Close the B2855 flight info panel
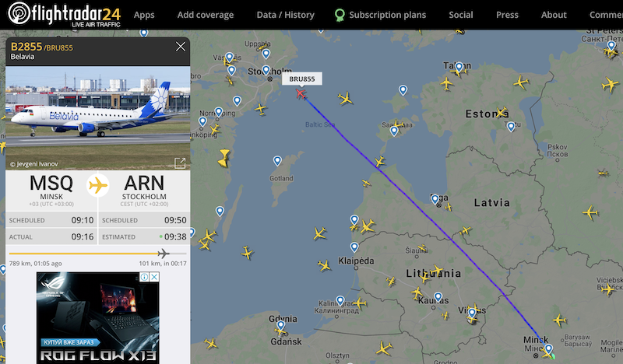Image resolution: width=623 pixels, height=364 pixels. [x=181, y=47]
